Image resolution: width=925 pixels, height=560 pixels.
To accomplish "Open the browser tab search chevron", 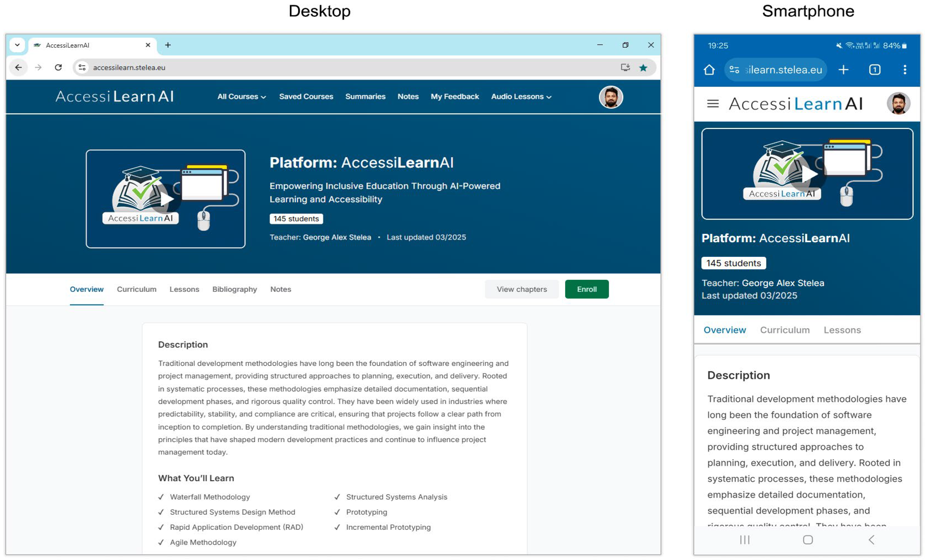I will coord(17,45).
